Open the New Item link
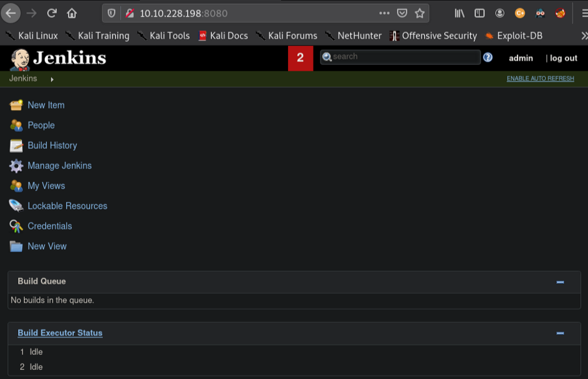This screenshot has height=379, width=588. pos(46,105)
